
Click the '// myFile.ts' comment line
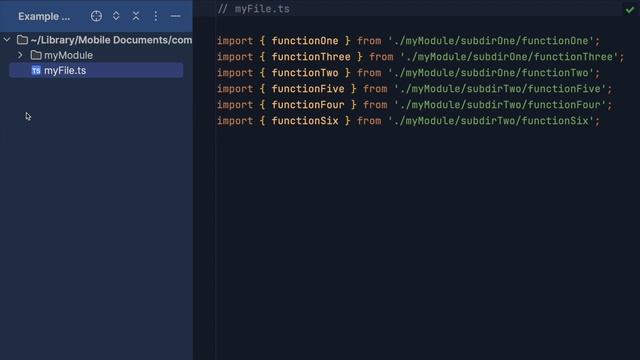point(253,9)
